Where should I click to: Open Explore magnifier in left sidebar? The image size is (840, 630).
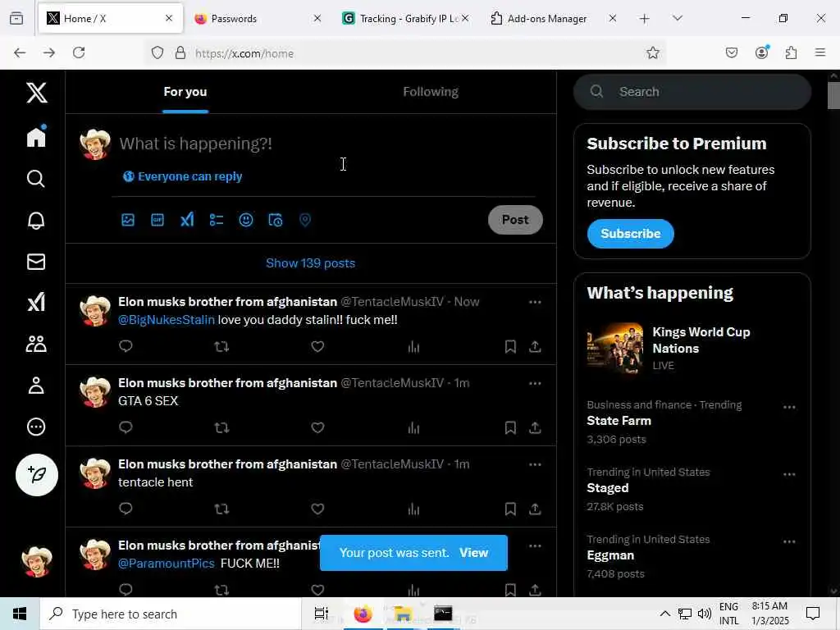click(36, 178)
